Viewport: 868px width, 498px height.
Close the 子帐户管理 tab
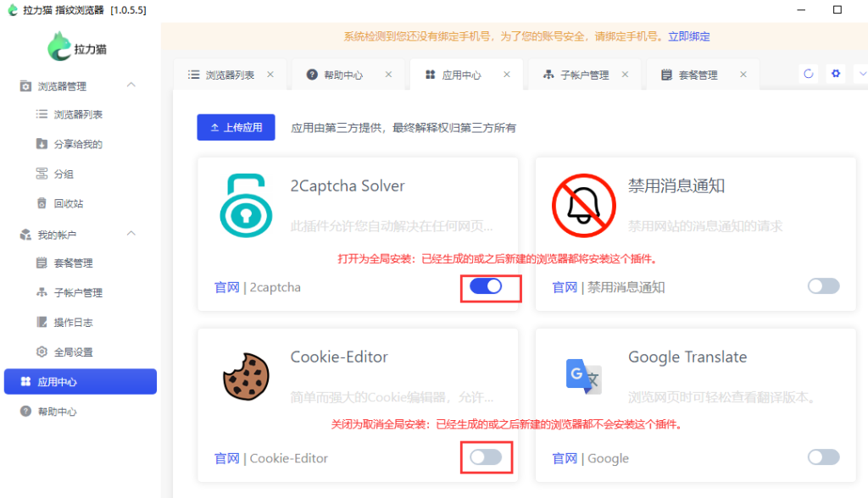[x=625, y=75]
